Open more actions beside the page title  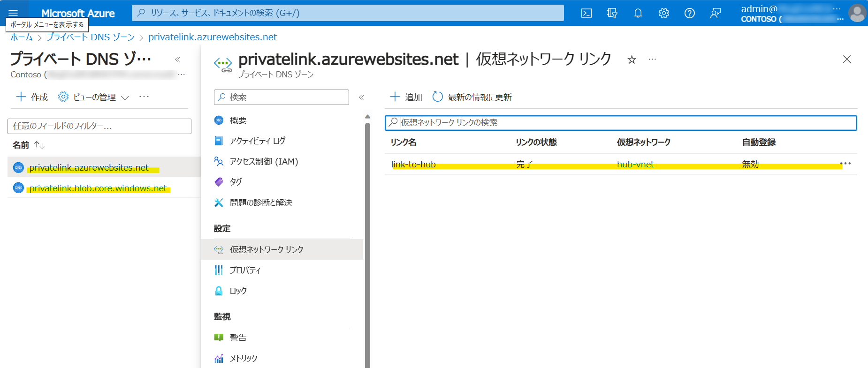[x=652, y=60]
